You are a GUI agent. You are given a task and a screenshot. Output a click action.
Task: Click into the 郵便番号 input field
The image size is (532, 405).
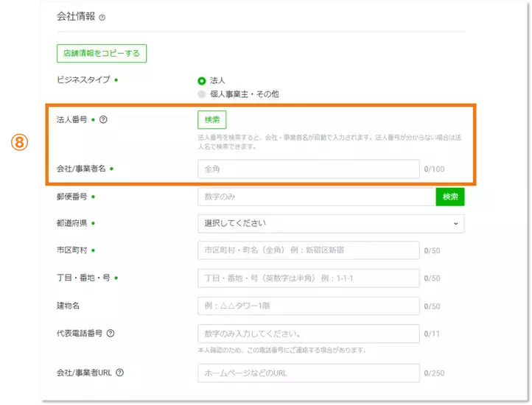316,197
